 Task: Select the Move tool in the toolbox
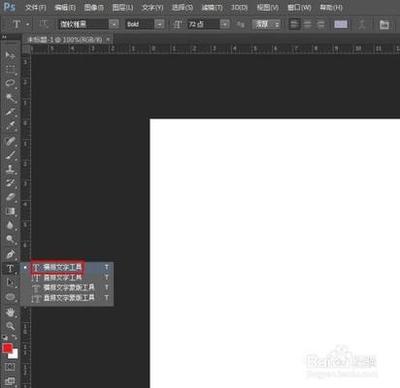click(10, 55)
